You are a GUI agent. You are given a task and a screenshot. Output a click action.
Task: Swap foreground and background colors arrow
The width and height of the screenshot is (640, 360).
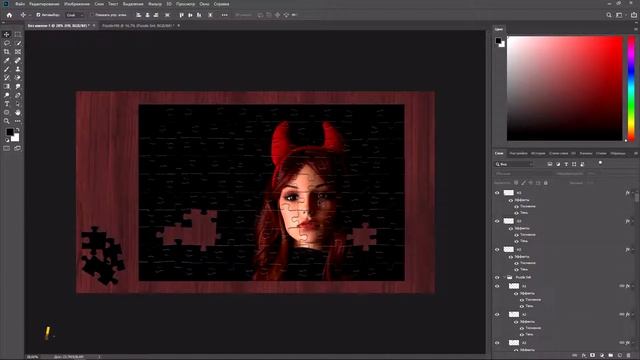[18, 130]
